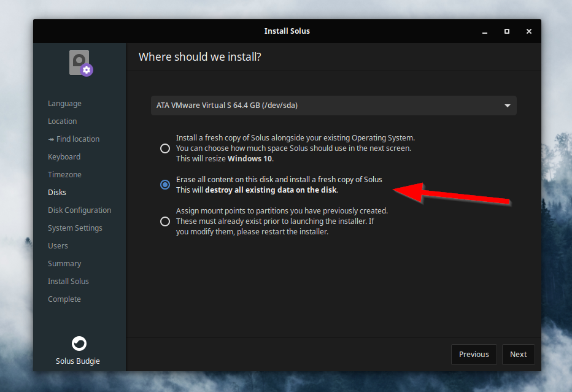Click the Solus Budgie logo icon
Image resolution: width=572 pixels, height=392 pixels.
[x=79, y=344]
